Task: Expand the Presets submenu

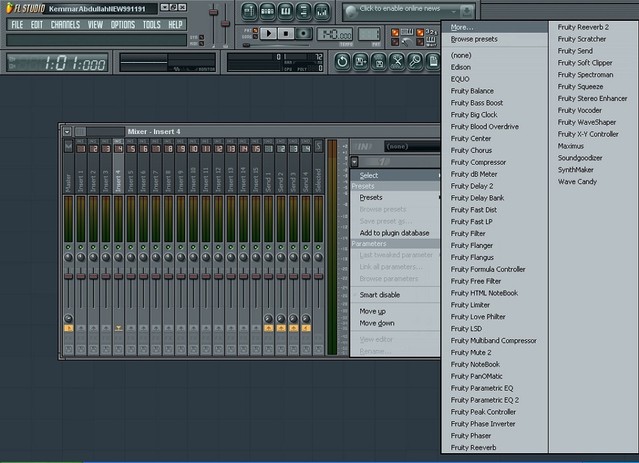Action: click(395, 197)
